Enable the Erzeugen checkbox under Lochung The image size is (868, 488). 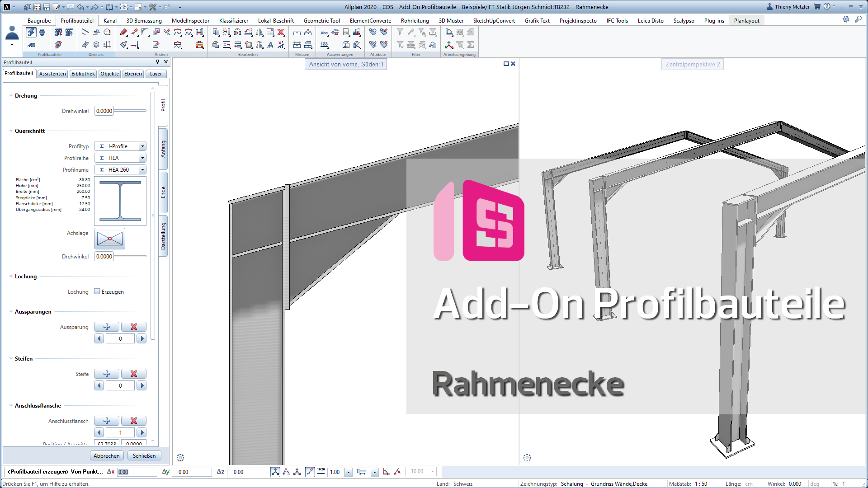[97, 291]
